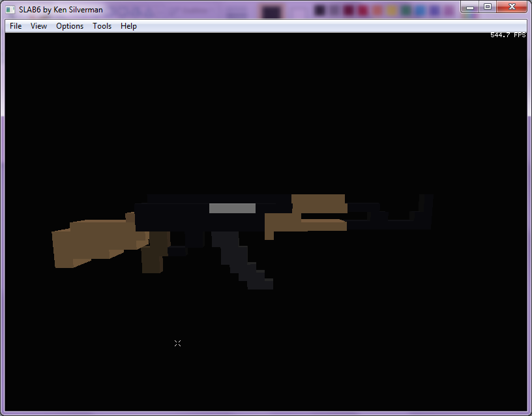
Task: Maximize the SLAB6 window
Action: pos(488,7)
